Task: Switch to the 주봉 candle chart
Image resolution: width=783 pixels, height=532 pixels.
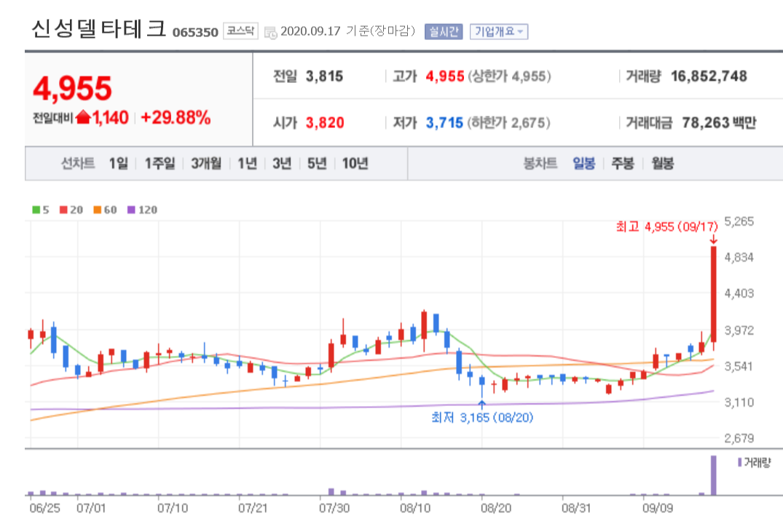Action: click(623, 163)
